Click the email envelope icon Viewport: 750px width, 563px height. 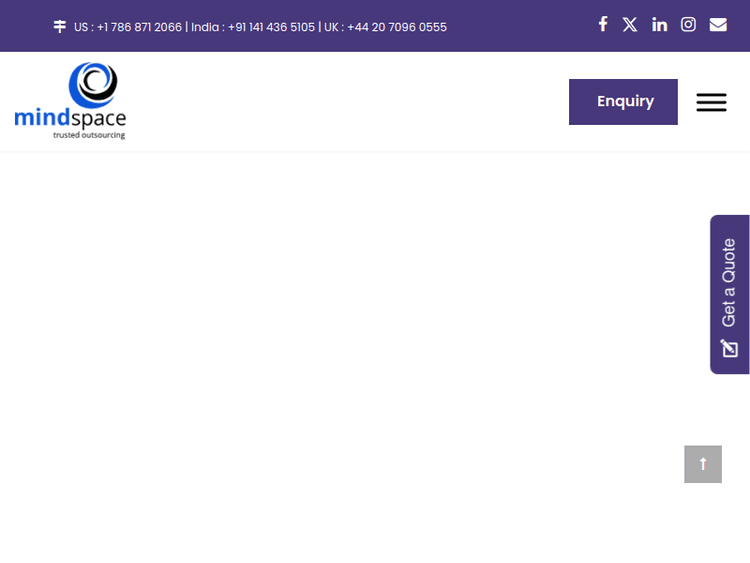pyautogui.click(x=718, y=24)
